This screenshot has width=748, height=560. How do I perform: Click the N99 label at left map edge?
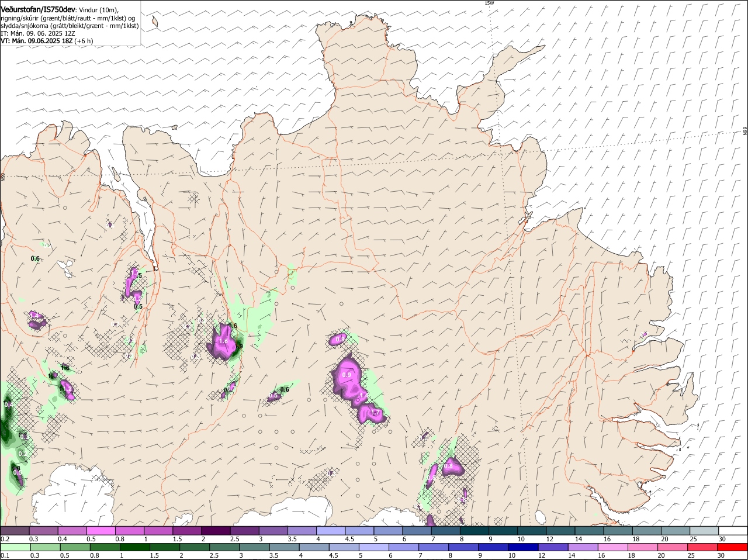(3, 177)
